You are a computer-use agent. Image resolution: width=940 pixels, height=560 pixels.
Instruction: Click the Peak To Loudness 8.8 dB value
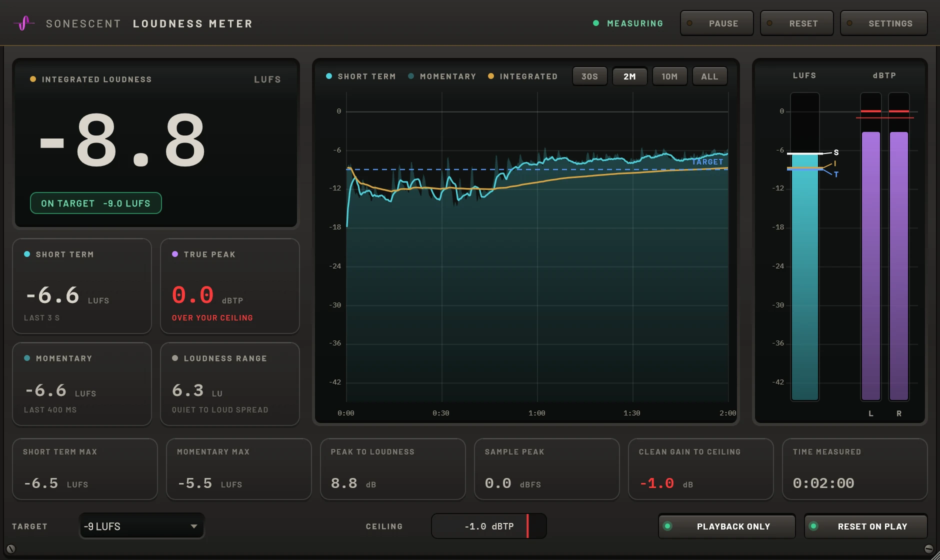click(344, 483)
